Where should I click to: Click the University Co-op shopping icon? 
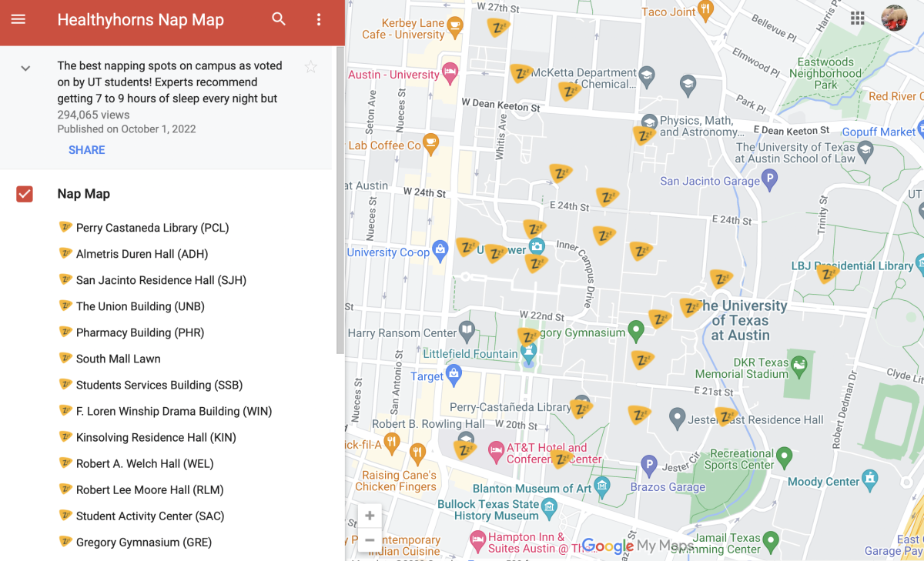(440, 249)
